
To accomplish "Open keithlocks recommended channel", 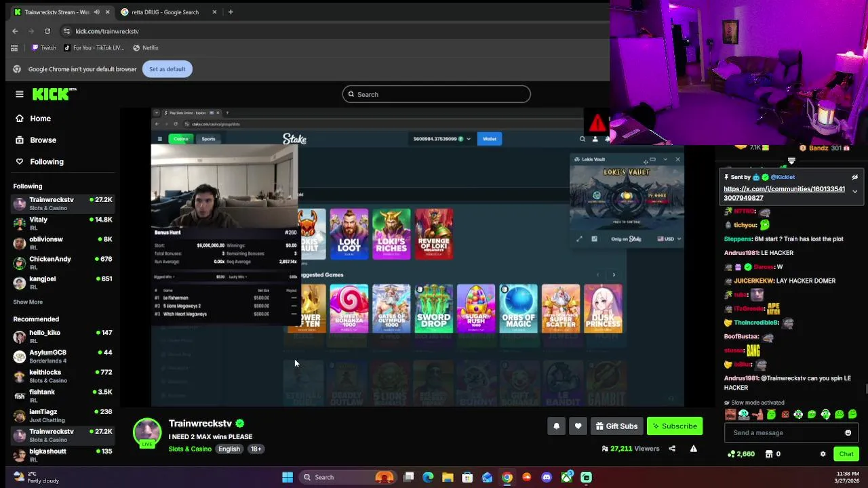I will pos(62,375).
